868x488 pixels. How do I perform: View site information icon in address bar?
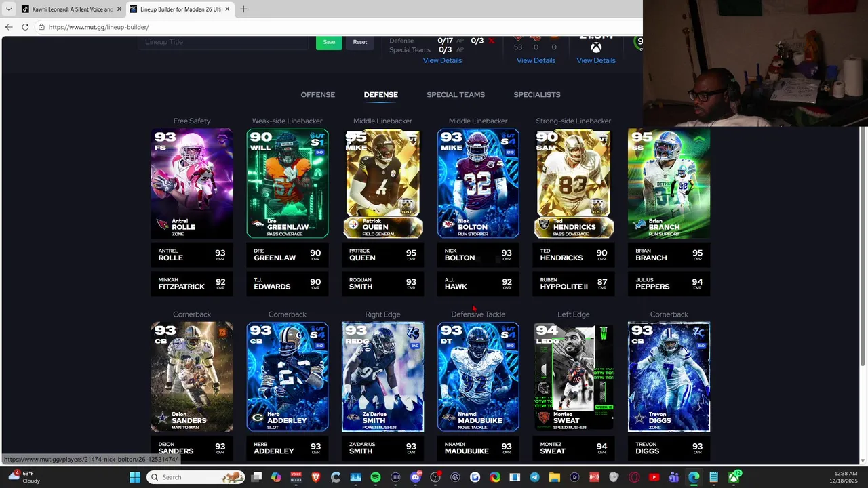(x=41, y=27)
